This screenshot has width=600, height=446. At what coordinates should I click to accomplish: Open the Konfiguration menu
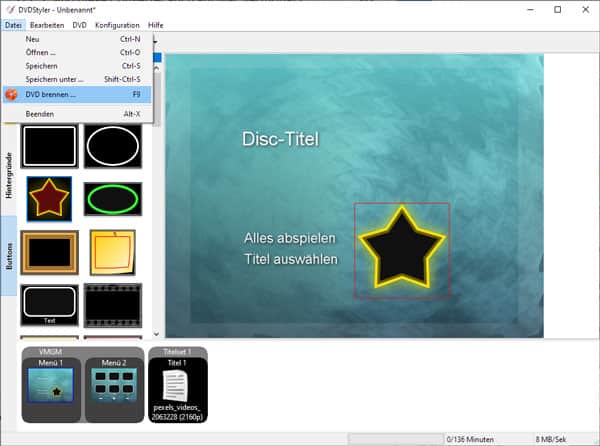117,25
